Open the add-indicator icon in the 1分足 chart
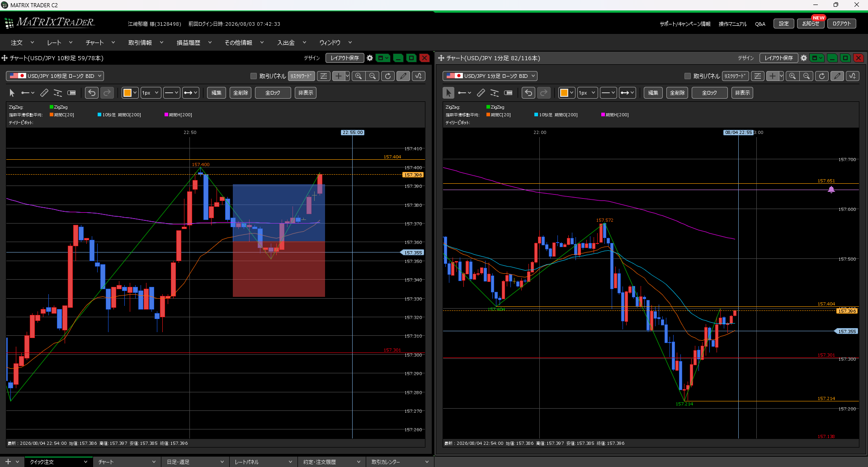This screenshot has width=868, height=467. [x=853, y=76]
